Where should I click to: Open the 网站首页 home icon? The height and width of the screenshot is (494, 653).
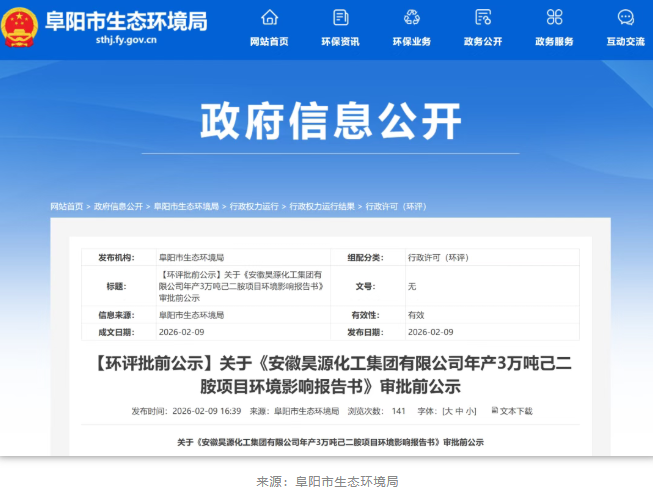269,17
